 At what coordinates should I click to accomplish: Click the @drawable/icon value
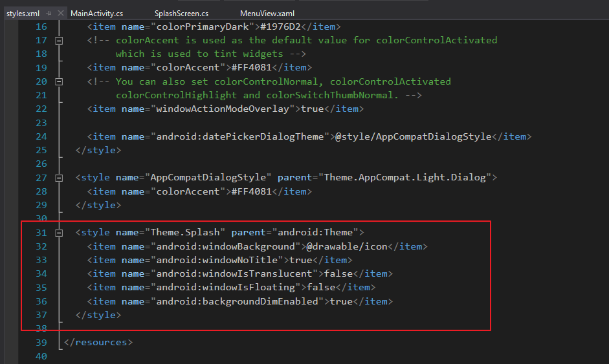348,246
